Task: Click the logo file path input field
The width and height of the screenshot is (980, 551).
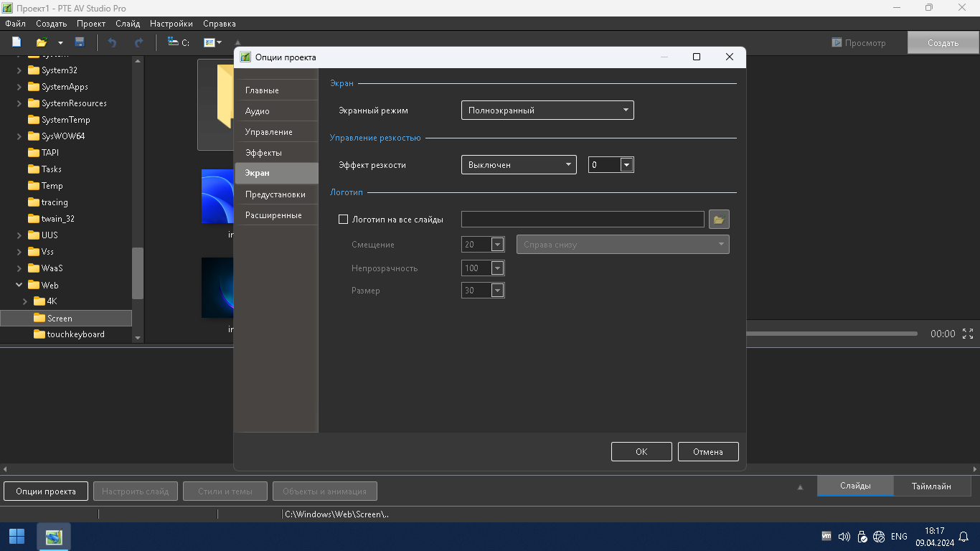Action: (x=582, y=220)
